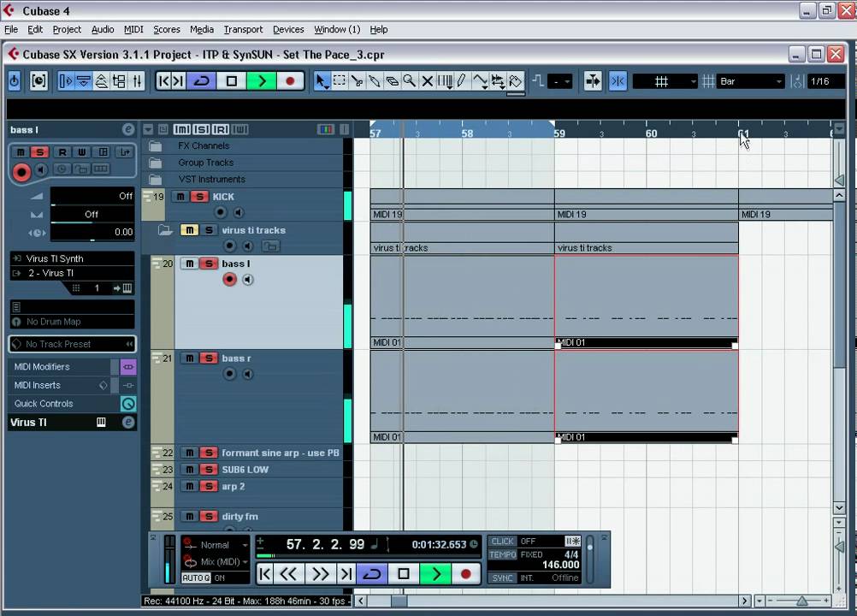The height and width of the screenshot is (616, 857).
Task: Open the Snap type dropdown
Action: pyautogui.click(x=665, y=81)
